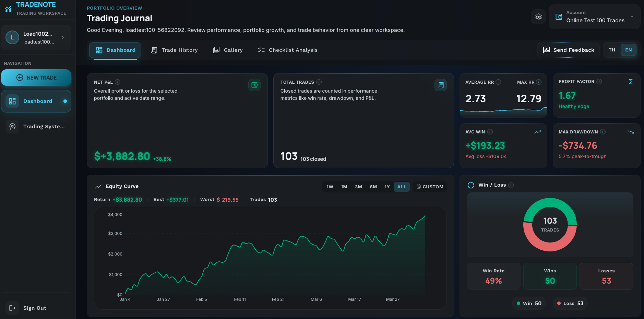
Task: Click the Profit Factor sigma icon
Action: [631, 82]
